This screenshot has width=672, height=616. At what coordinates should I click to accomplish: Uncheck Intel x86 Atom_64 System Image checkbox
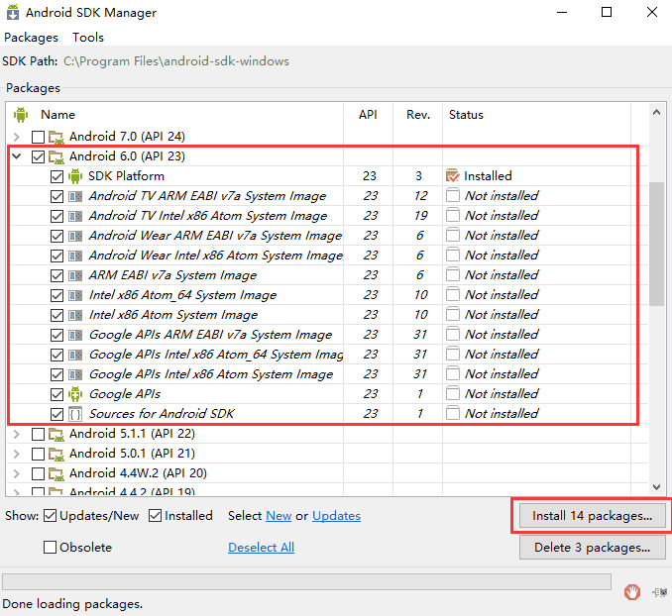click(56, 295)
